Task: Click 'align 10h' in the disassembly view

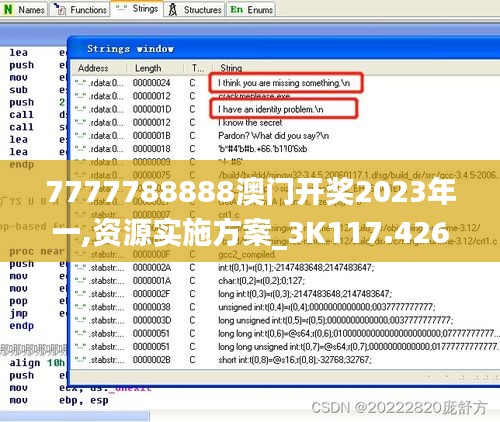Action: pyautogui.click(x=37, y=363)
